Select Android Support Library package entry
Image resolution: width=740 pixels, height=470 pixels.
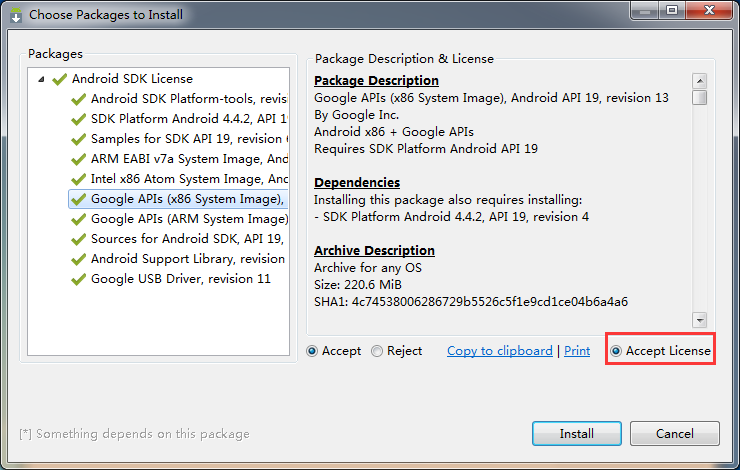pyautogui.click(x=187, y=259)
